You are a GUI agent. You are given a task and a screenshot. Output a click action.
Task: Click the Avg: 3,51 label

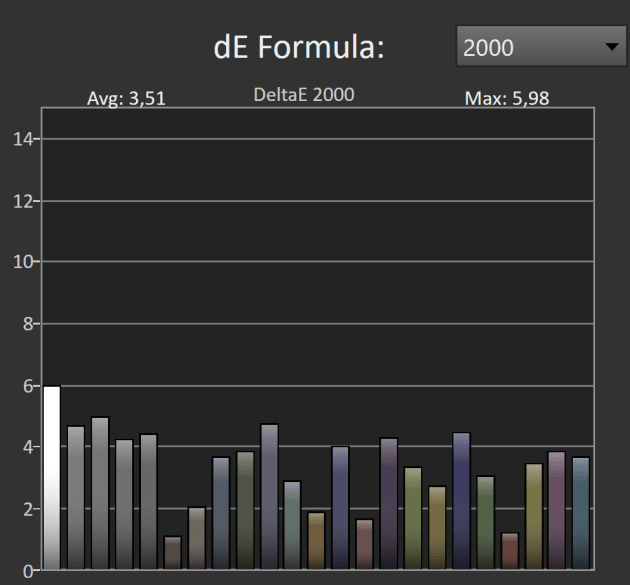tap(126, 98)
